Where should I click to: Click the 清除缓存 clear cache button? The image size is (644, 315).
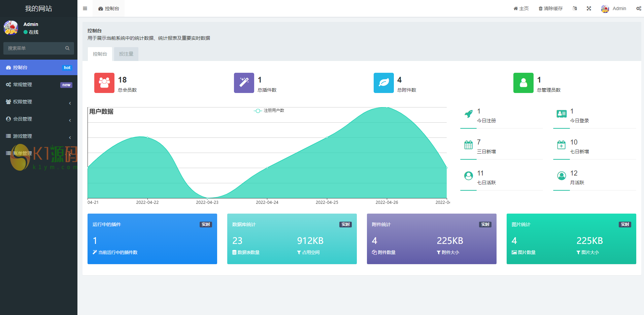pos(551,8)
